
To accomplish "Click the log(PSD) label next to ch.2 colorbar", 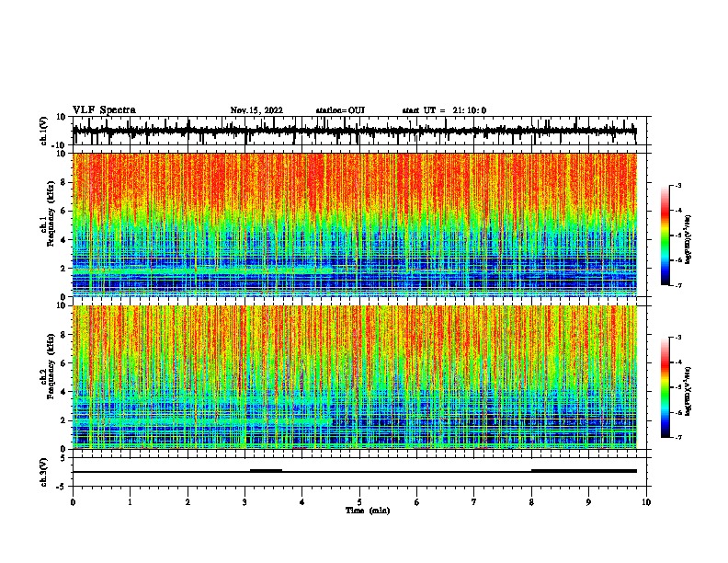I will click(x=688, y=391).
